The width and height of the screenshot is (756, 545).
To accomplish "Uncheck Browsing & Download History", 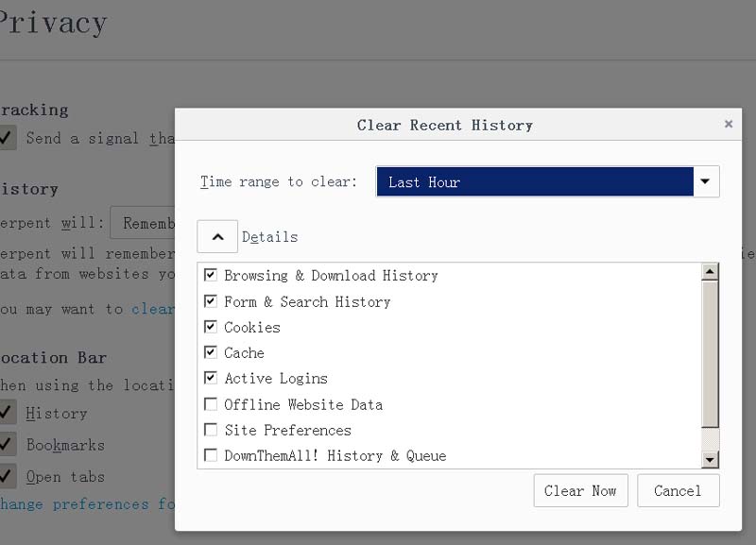I will point(211,276).
